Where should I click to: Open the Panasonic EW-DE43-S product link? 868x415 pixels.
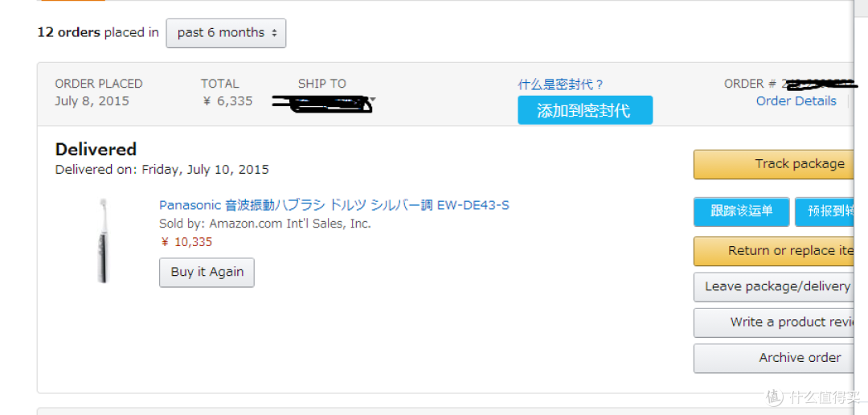pos(334,205)
